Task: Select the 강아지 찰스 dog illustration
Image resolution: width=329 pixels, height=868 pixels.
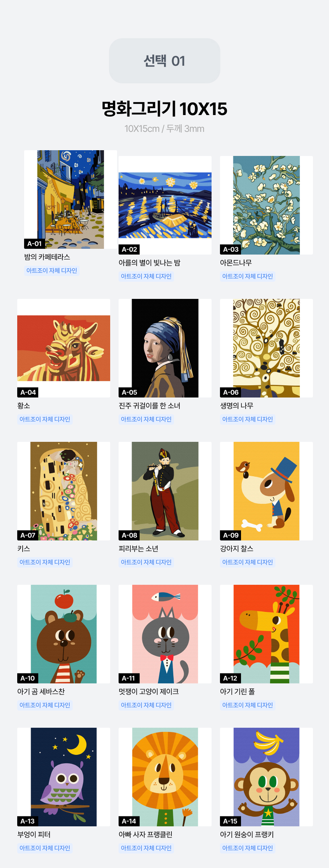Action: tap(266, 491)
